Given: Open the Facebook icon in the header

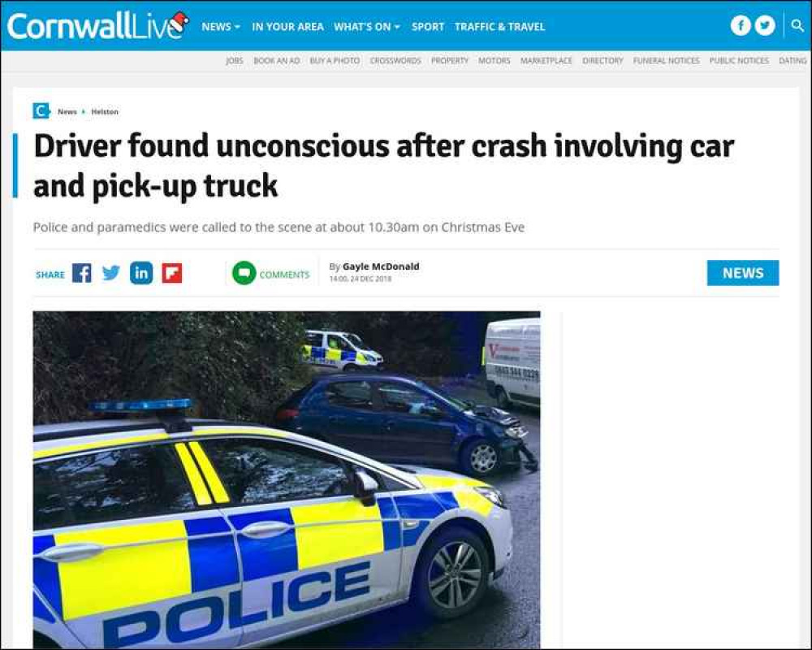Looking at the screenshot, I should click(741, 25).
